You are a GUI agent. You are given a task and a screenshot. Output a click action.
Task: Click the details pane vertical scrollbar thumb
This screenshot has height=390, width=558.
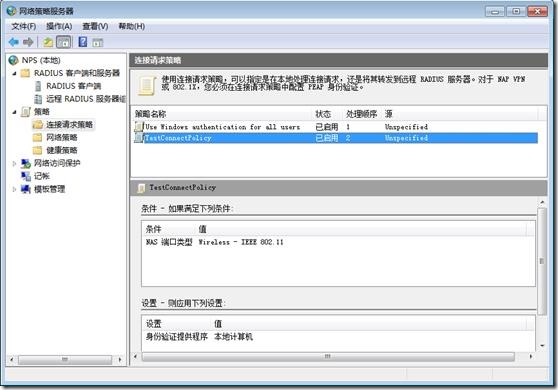tap(542, 262)
